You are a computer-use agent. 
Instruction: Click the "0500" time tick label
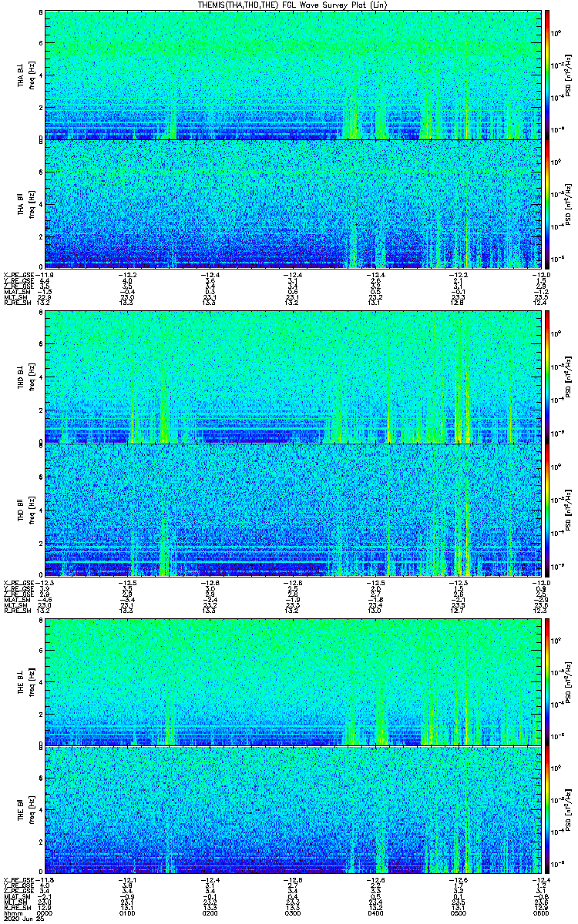[459, 912]
